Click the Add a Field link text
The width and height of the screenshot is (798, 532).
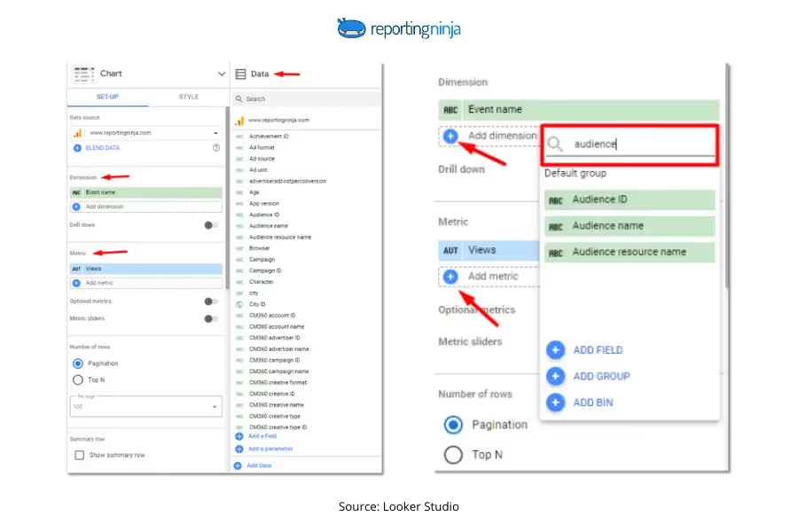(262, 436)
